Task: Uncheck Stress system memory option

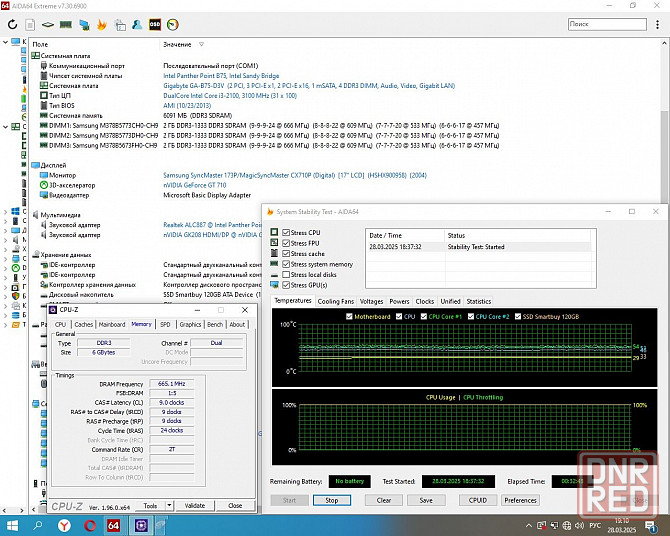Action: pos(286,264)
